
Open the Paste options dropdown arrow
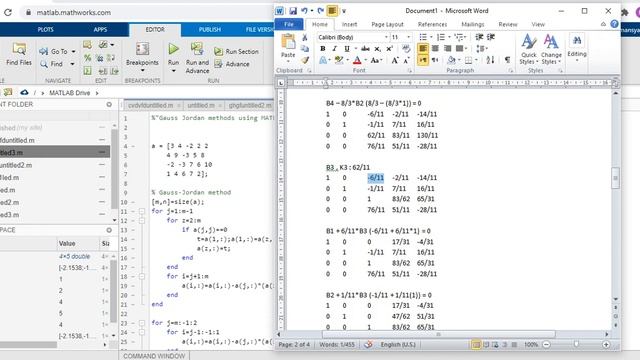(x=288, y=62)
